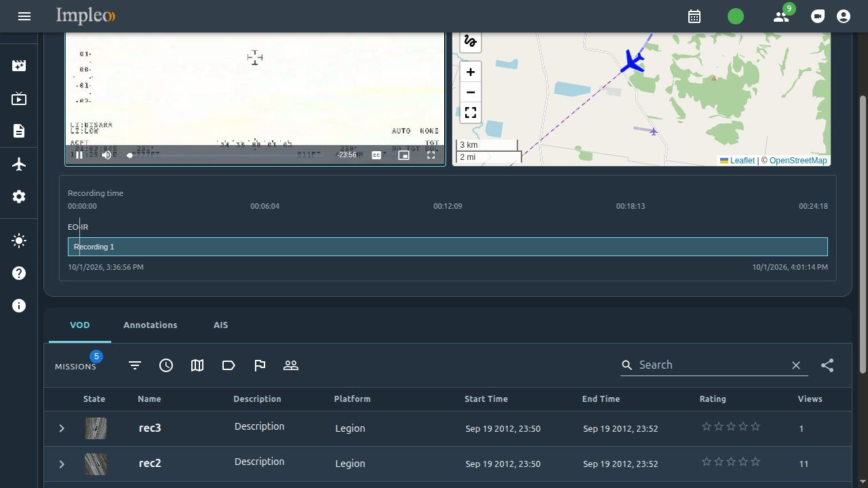Image resolution: width=868 pixels, height=488 pixels.
Task: Open the airplane platforms icon in sidebar
Action: pos(19,164)
